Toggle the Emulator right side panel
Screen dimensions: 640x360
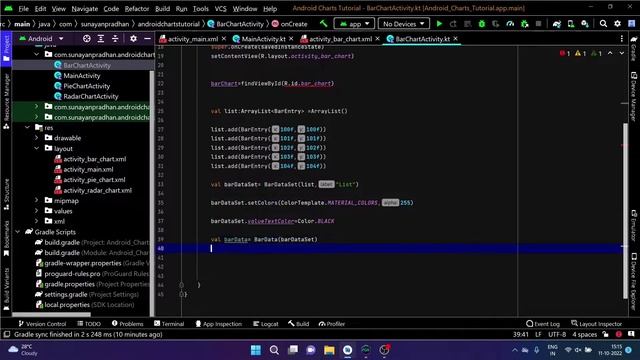pos(634,225)
